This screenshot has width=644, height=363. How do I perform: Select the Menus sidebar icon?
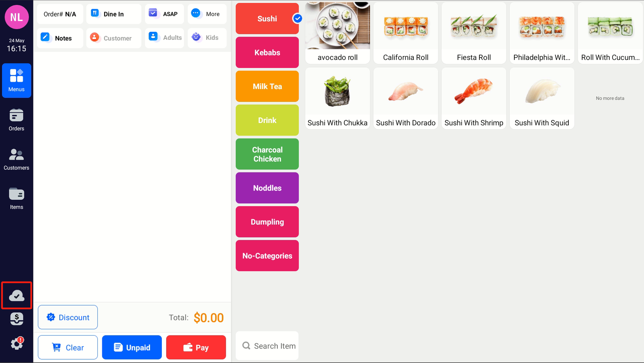coord(17,80)
